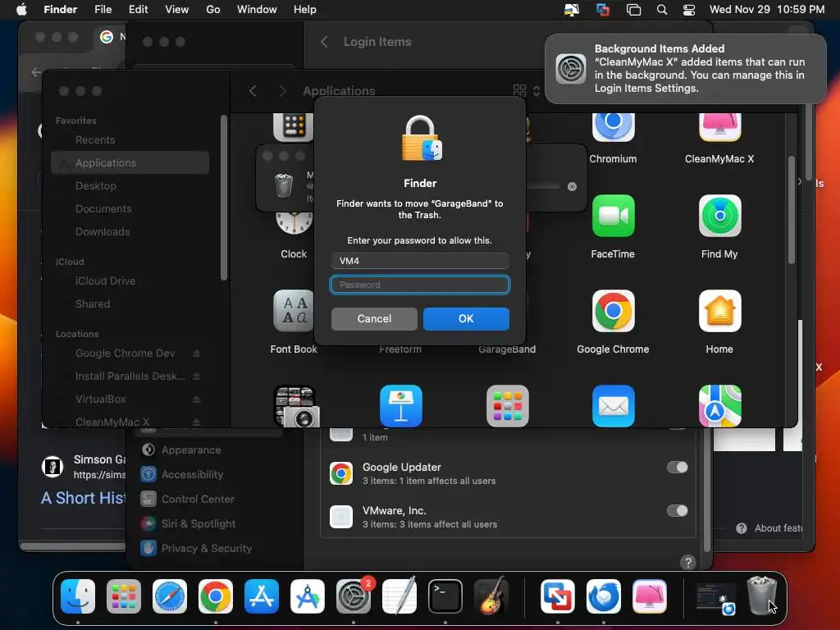
Task: Open the File menu
Action: click(x=103, y=10)
